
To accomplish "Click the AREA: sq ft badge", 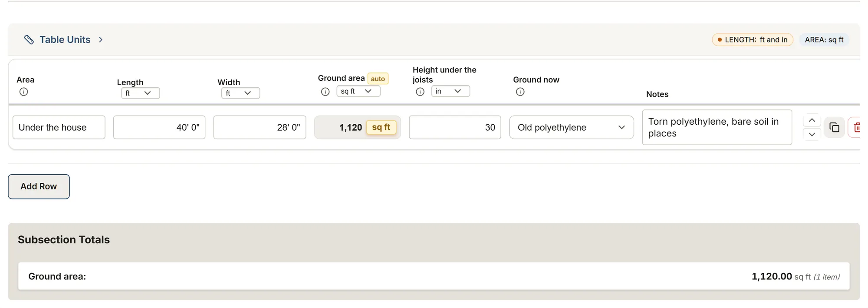I will click(x=824, y=40).
